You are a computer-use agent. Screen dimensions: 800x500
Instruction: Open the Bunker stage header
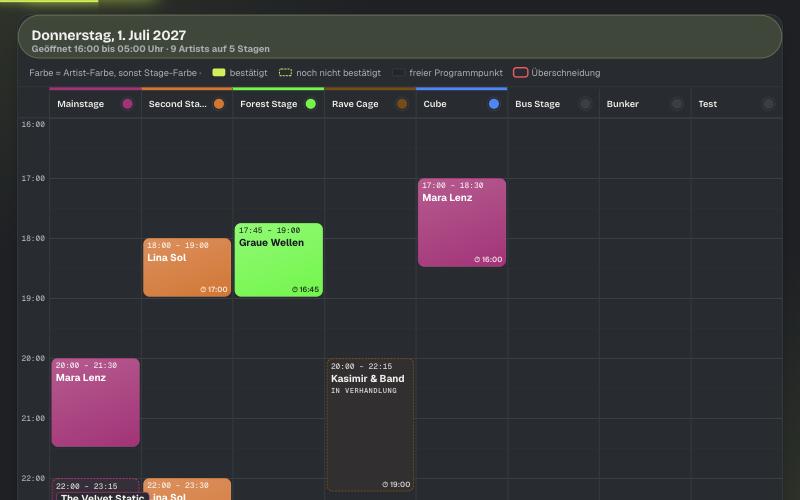(645, 104)
